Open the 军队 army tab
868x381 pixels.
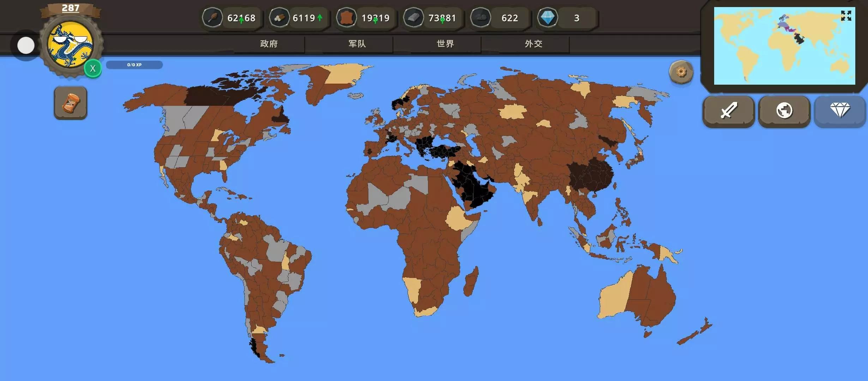tap(357, 44)
